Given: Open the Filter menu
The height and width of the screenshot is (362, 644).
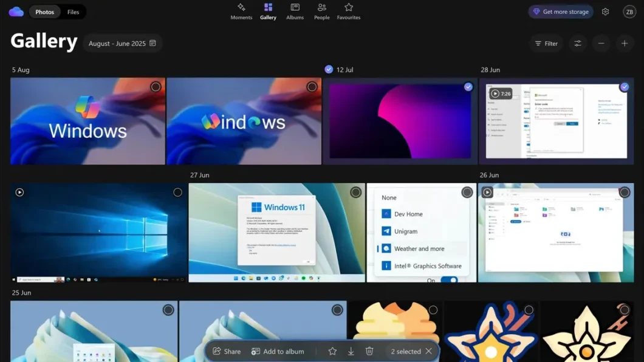Looking at the screenshot, I should [x=546, y=43].
